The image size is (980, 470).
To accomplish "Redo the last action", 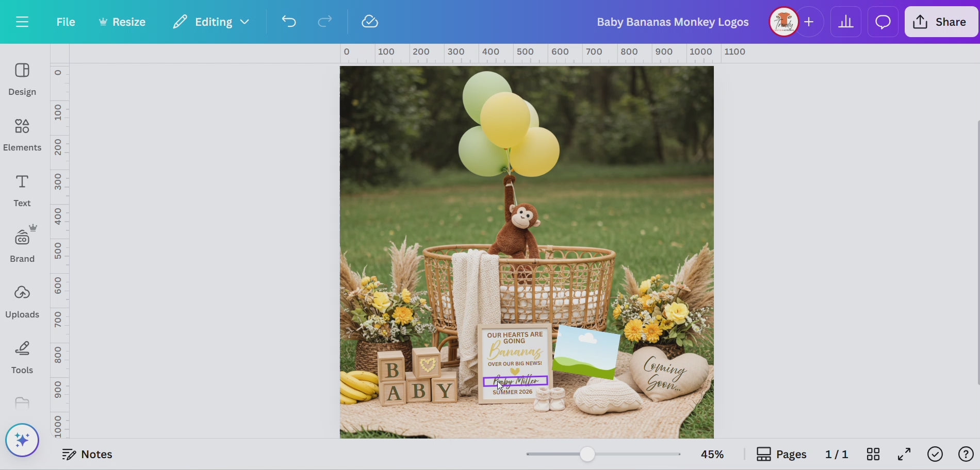I will coord(324,22).
